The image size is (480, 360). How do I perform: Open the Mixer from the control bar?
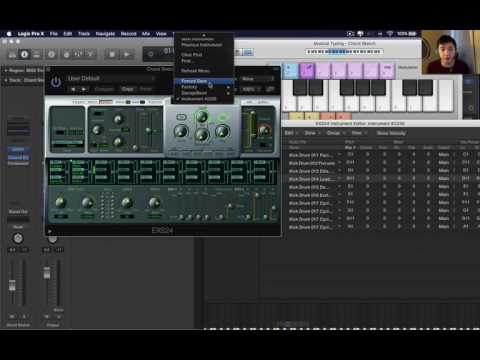click(x=78, y=54)
